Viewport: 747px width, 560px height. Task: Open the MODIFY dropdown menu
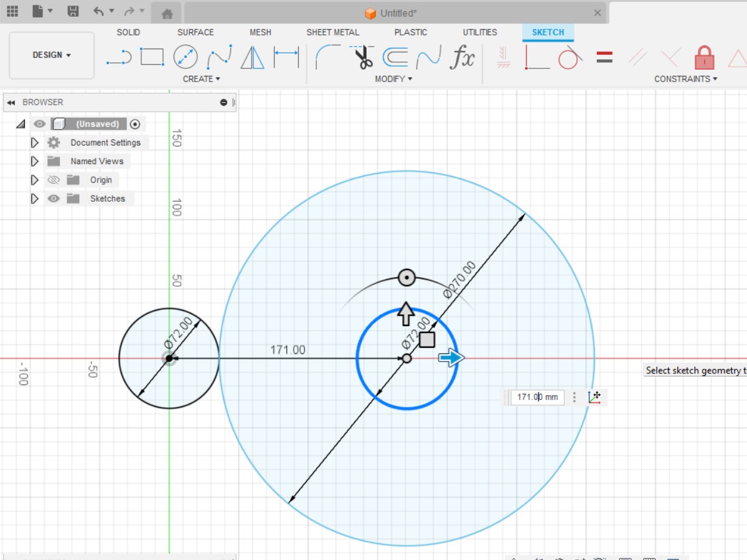(393, 78)
